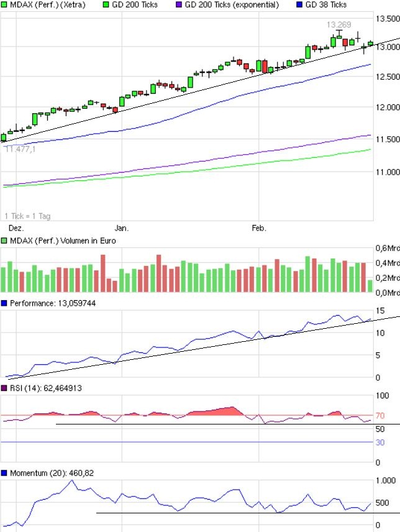Click the blue Performance legend swatch

click(x=4, y=303)
